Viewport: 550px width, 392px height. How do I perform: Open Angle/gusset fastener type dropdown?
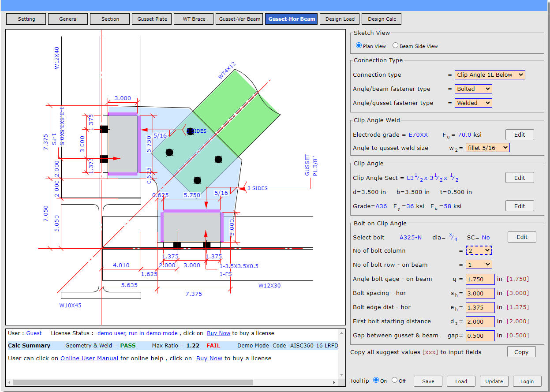point(473,103)
